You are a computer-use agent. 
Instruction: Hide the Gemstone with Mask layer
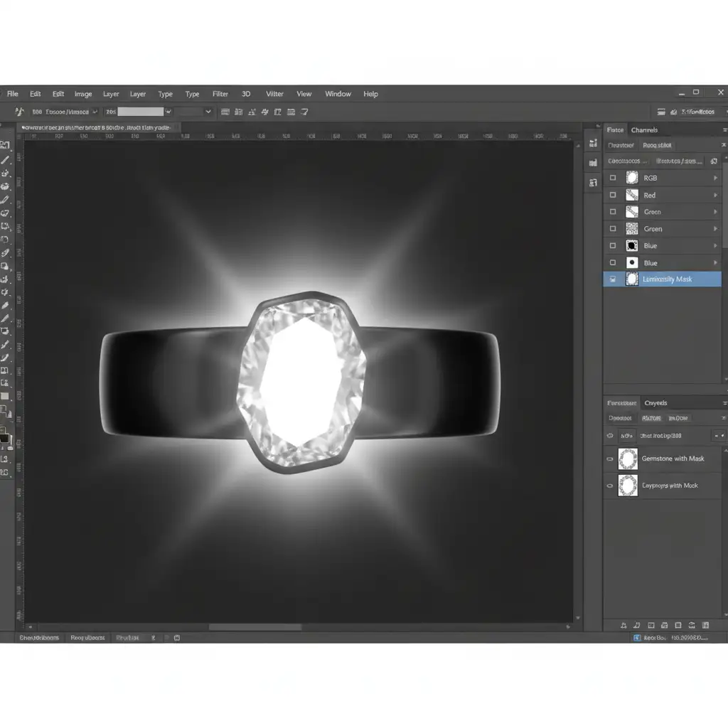click(610, 459)
